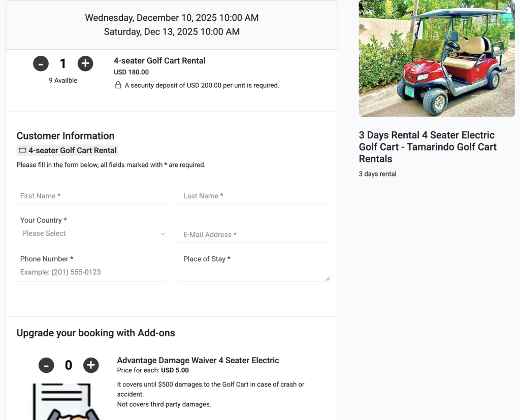The width and height of the screenshot is (520, 420).
Task: Click the Phone Number input
Action: point(90,272)
